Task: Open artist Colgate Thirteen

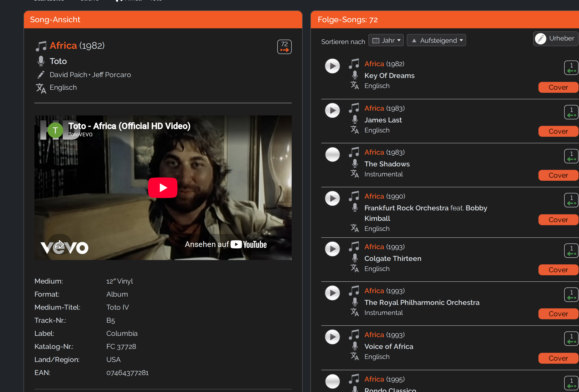Action: [393, 259]
